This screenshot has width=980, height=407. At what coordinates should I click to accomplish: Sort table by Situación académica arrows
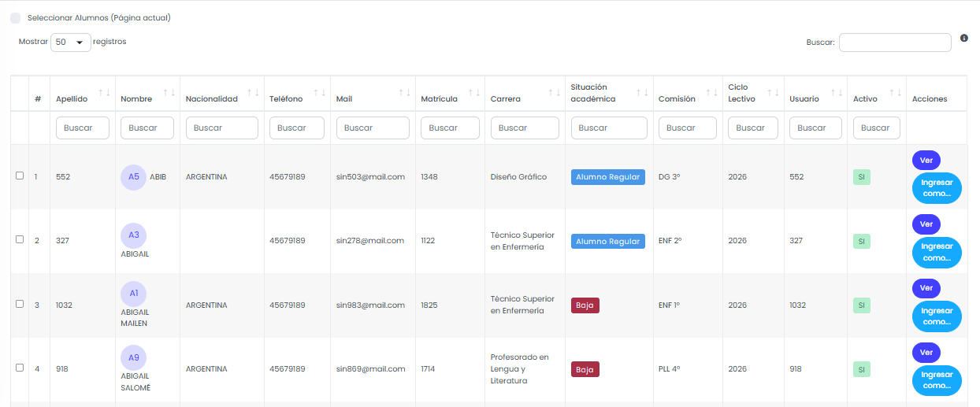click(642, 93)
